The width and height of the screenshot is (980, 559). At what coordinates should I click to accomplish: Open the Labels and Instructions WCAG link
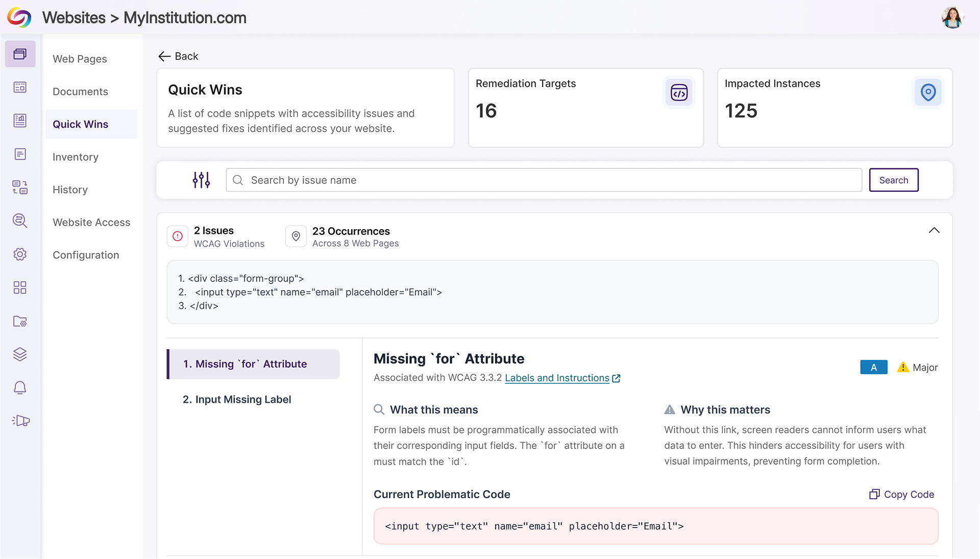click(x=557, y=378)
